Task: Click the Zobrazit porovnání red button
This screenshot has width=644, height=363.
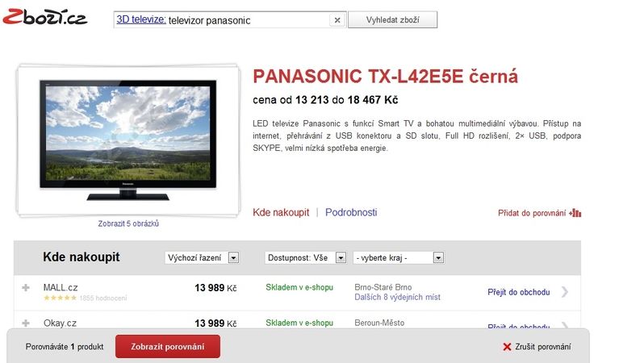Action: 168,346
